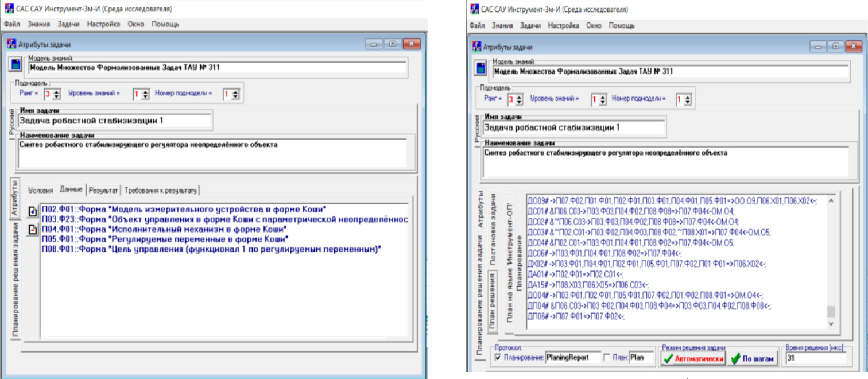Switch to the Результат tab
Screen dimensions: 868x379
pos(103,190)
